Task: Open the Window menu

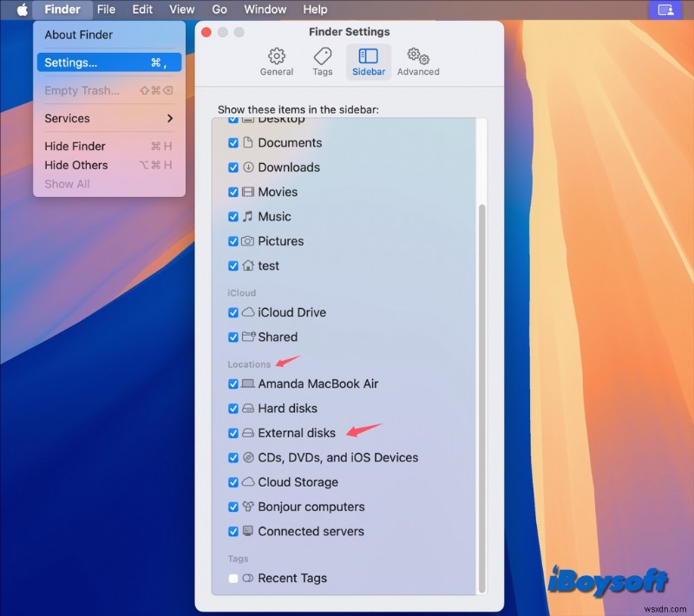Action: [x=265, y=10]
